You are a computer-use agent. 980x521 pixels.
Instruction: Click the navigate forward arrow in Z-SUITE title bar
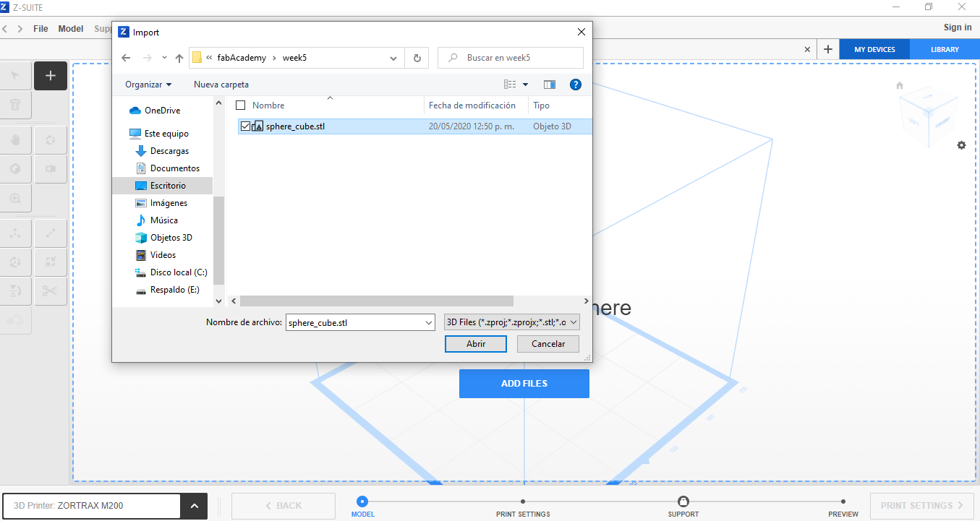point(21,29)
